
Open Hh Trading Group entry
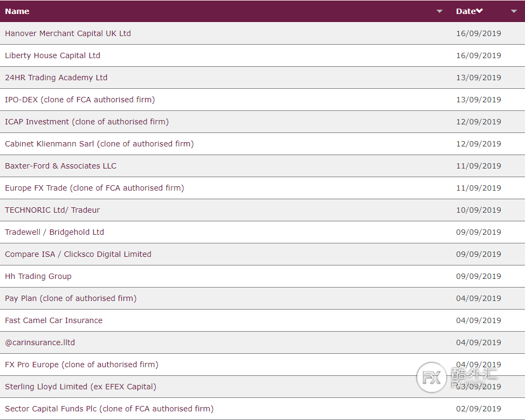coord(38,276)
